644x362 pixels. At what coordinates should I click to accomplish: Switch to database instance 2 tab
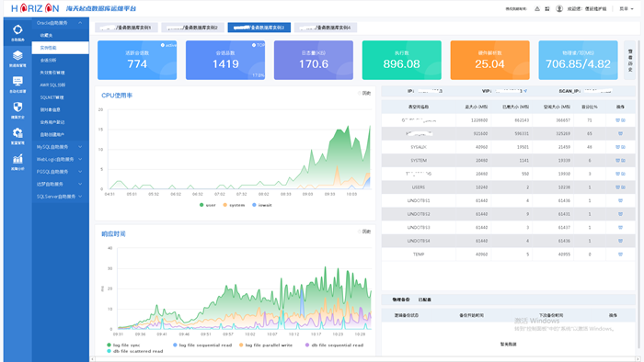[192, 28]
